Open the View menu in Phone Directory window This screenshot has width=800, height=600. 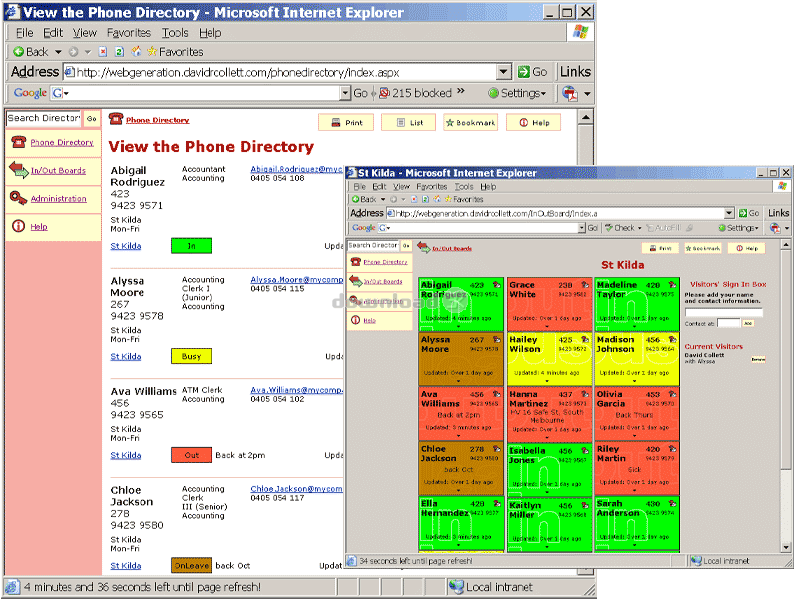coord(85,33)
